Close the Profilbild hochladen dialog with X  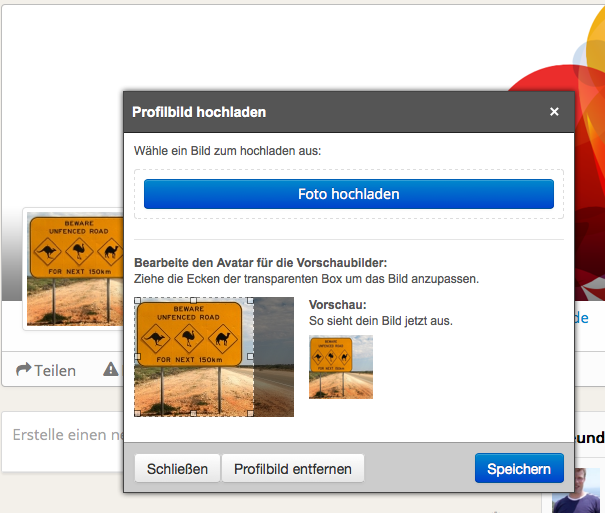[x=554, y=112]
